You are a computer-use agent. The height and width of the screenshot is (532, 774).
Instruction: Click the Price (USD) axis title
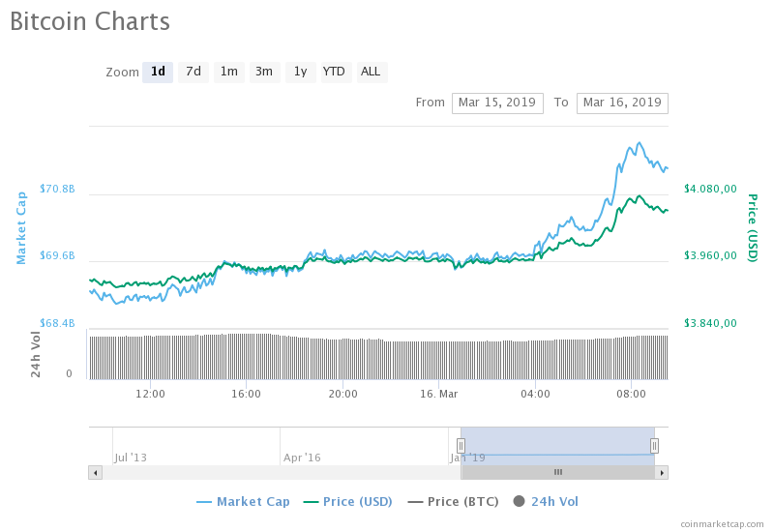tap(753, 228)
